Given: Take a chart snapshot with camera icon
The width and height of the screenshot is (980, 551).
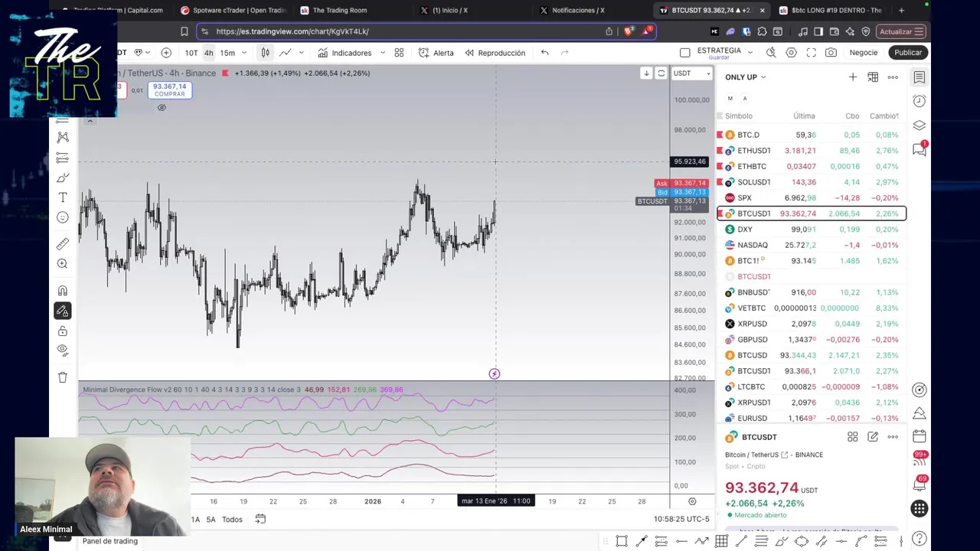Looking at the screenshot, I should 831,53.
